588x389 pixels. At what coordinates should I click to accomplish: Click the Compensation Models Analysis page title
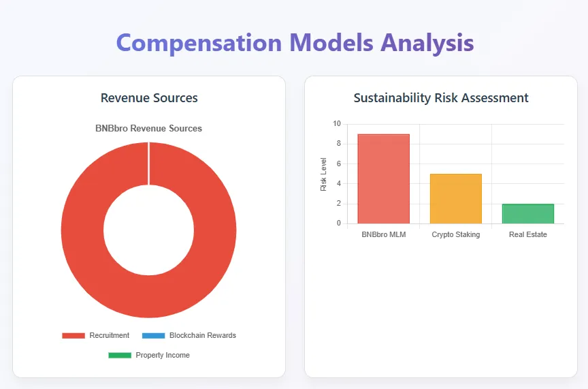(x=294, y=42)
